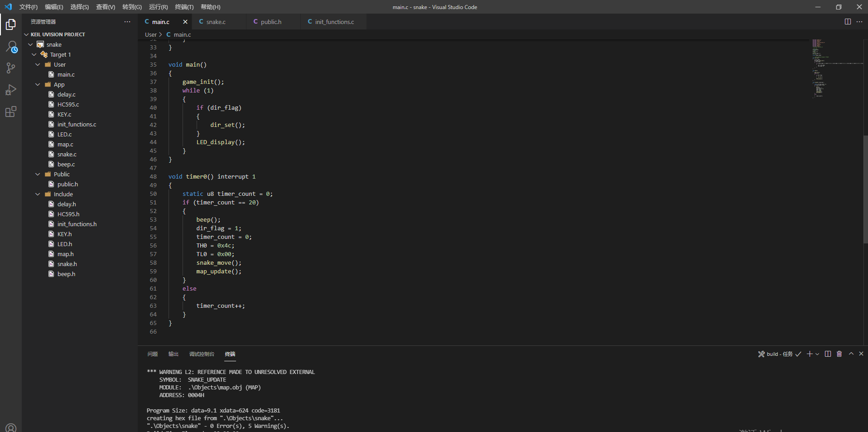Switch to the 输出 panel tab
868x432 pixels.
174,354
